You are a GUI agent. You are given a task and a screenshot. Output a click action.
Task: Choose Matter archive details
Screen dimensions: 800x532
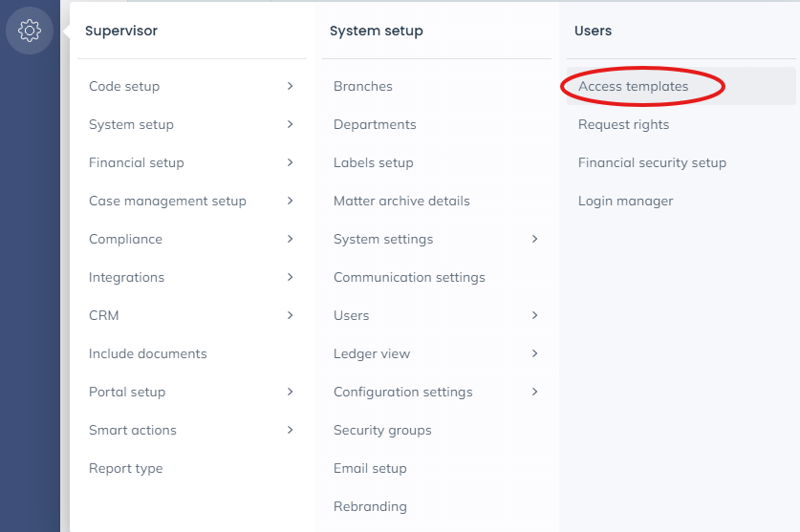pos(401,201)
